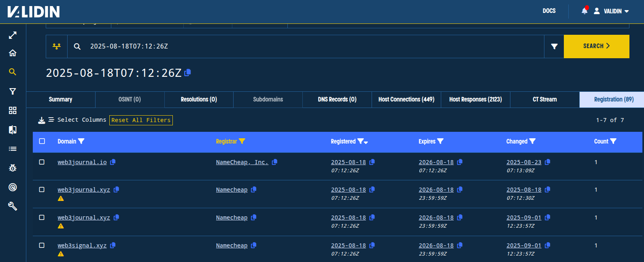Open the list view sidebar icon
The width and height of the screenshot is (644, 262).
(x=13, y=149)
